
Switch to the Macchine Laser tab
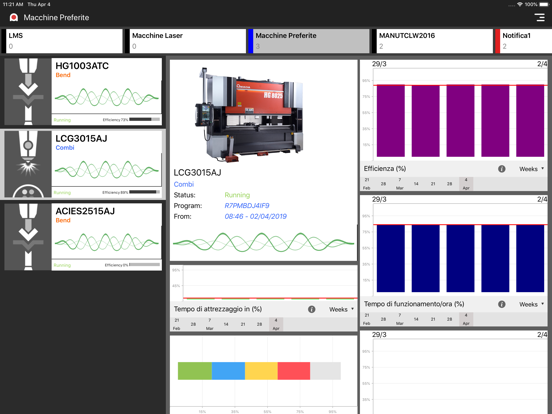click(x=186, y=41)
